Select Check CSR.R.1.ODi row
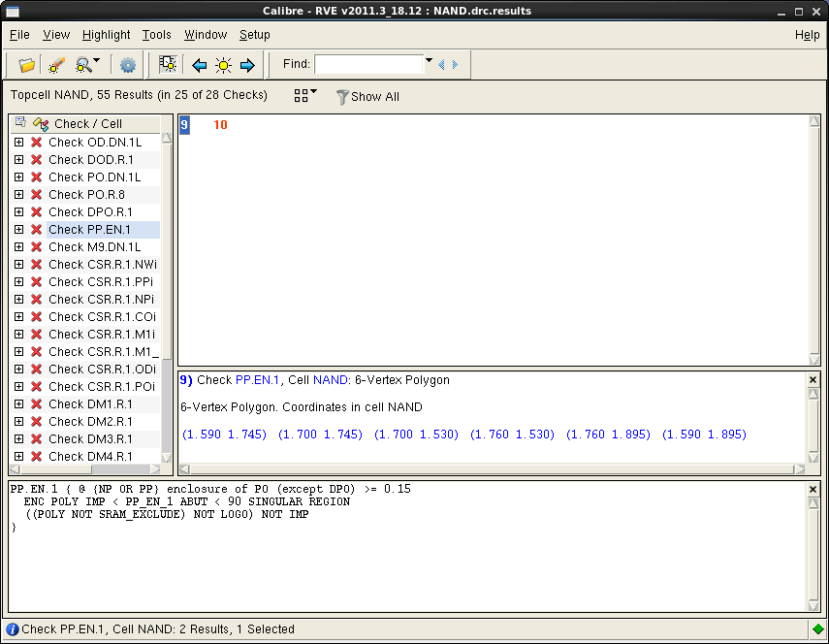Image resolution: width=829 pixels, height=644 pixels. click(x=102, y=370)
